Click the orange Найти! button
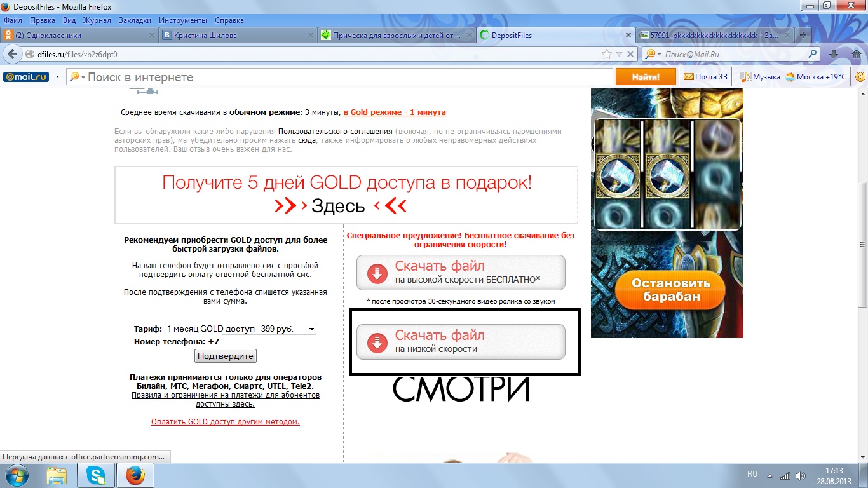 [645, 77]
